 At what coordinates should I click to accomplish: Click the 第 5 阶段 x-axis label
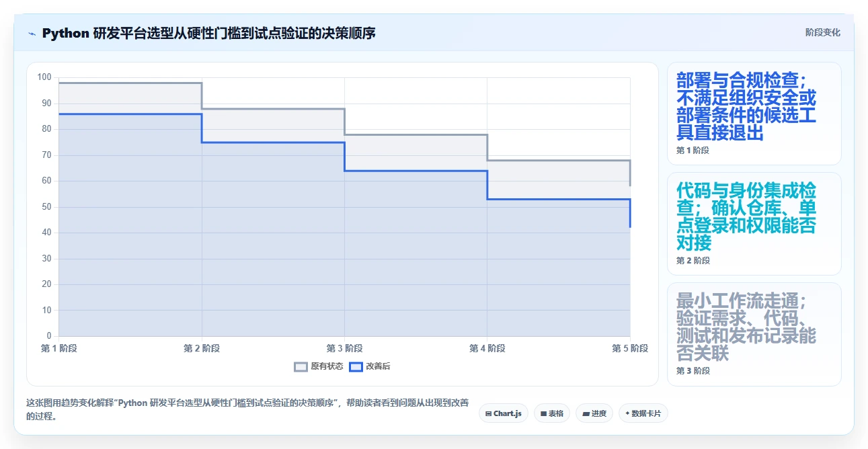[x=630, y=348]
